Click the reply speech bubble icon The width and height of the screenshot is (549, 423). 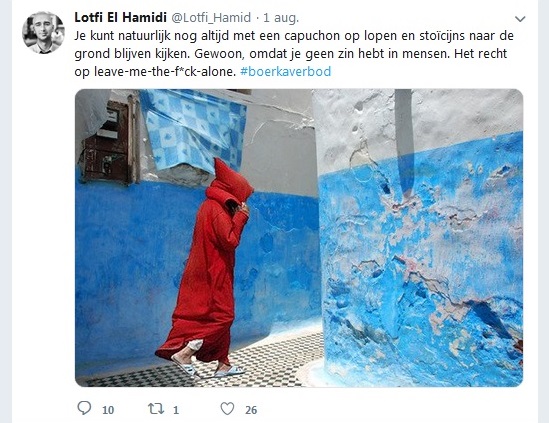click(x=84, y=408)
